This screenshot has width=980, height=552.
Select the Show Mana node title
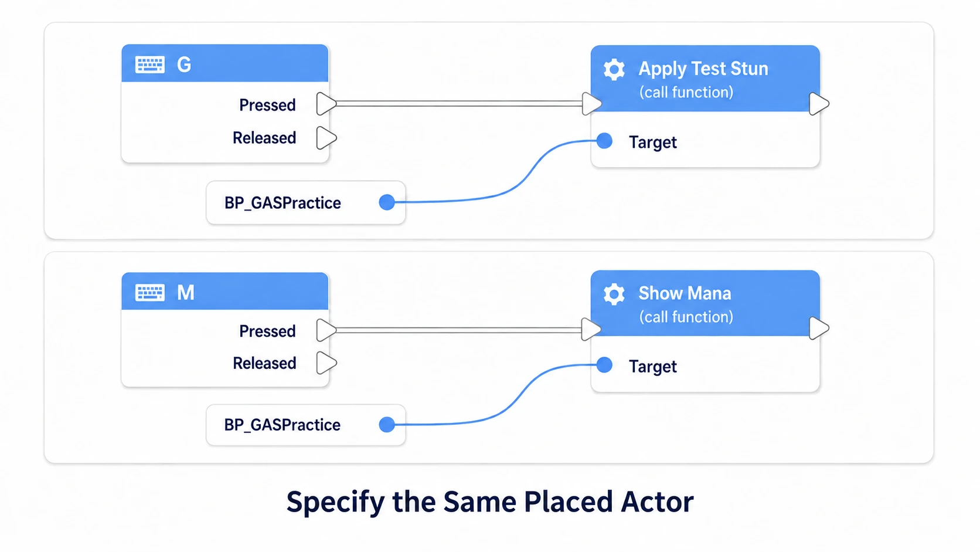tap(685, 293)
